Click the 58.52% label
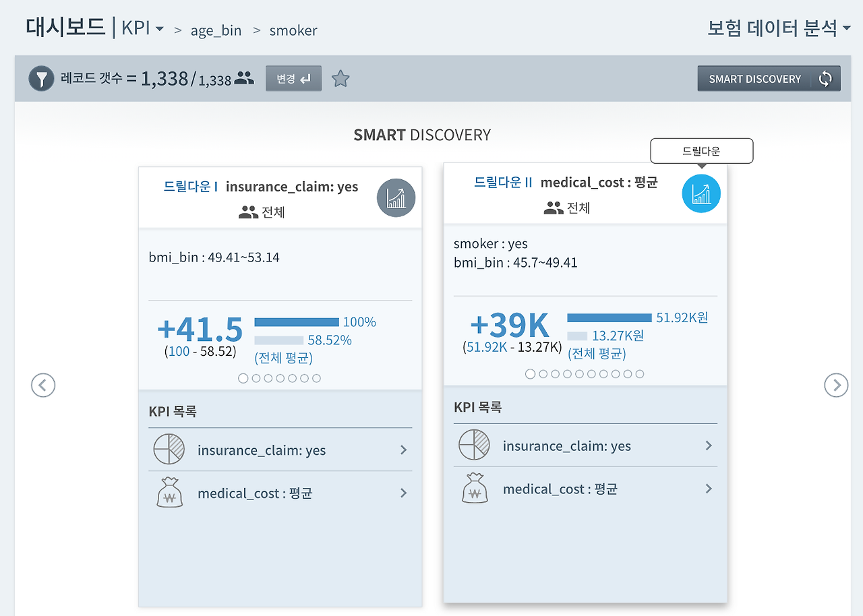863x616 pixels. point(330,340)
